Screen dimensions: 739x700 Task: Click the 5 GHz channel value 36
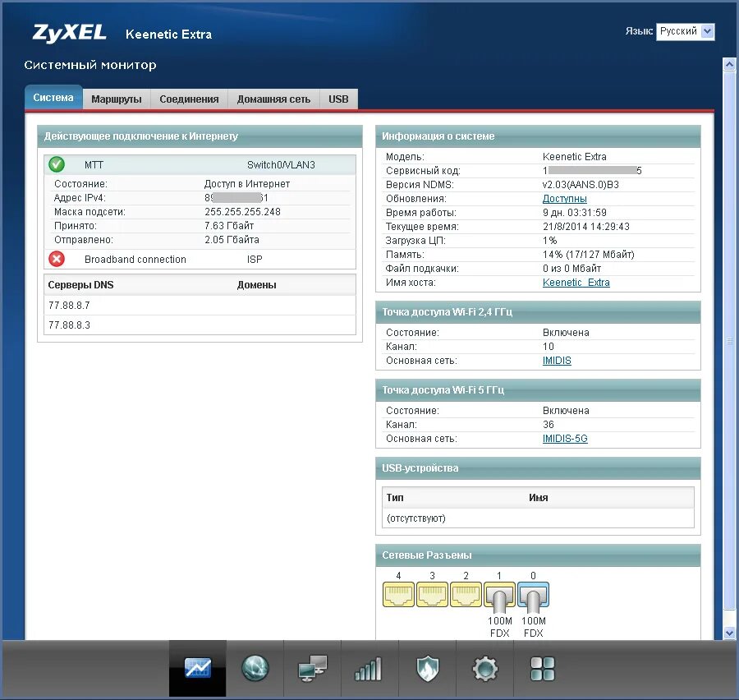549,425
